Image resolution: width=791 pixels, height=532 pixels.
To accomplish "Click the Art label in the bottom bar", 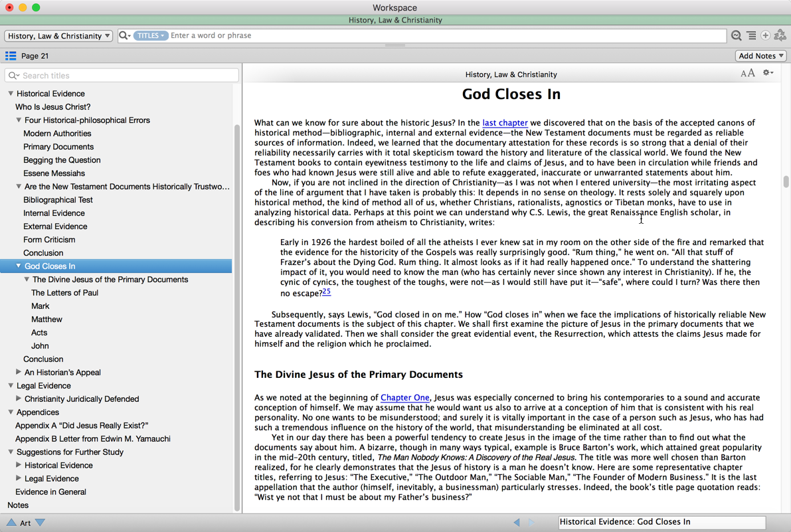I will click(25, 523).
